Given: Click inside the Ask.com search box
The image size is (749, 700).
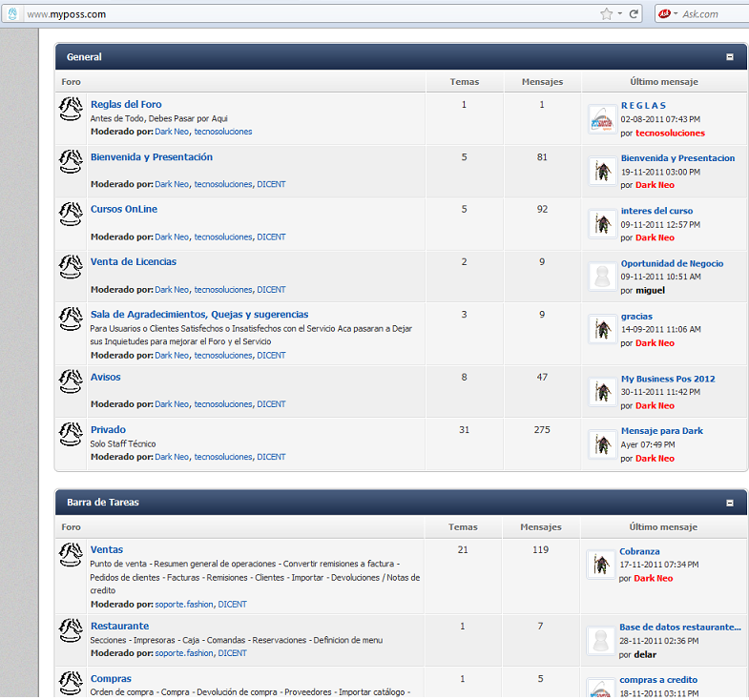Looking at the screenshot, I should tap(714, 14).
